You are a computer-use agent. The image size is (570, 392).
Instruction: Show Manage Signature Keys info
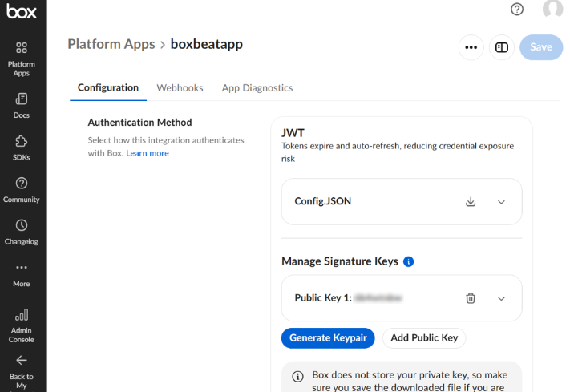[409, 261]
